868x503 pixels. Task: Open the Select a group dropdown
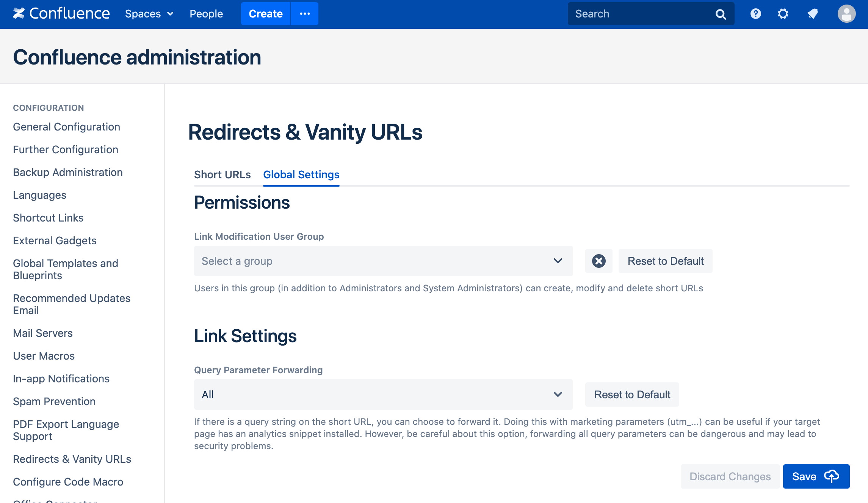coord(383,261)
